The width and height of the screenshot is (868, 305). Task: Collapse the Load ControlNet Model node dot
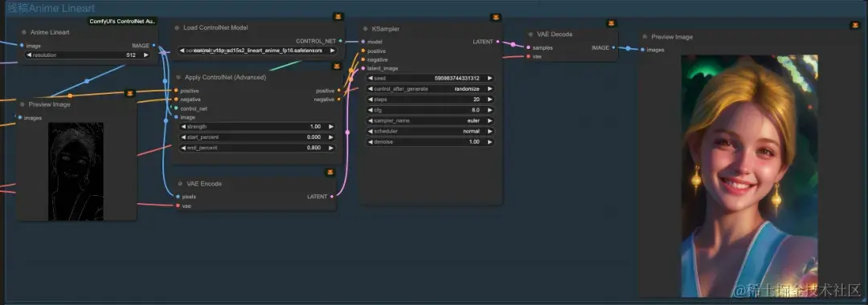pyautogui.click(x=177, y=27)
